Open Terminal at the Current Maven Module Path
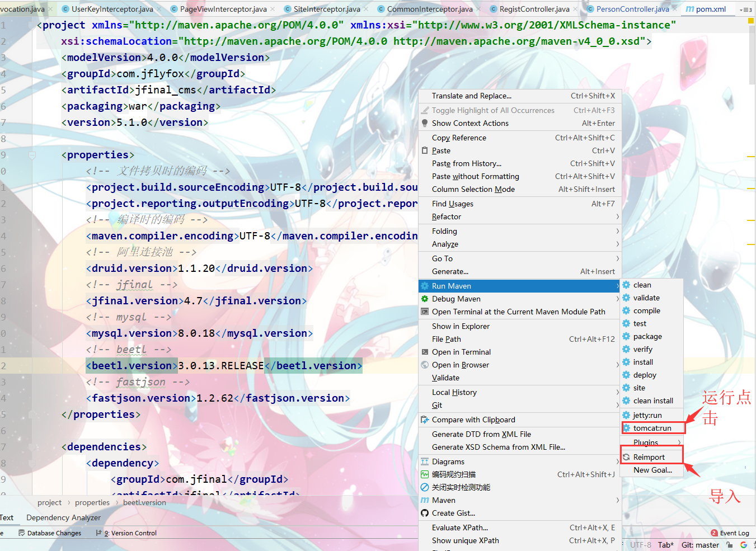The height and width of the screenshot is (551, 756). pos(520,312)
